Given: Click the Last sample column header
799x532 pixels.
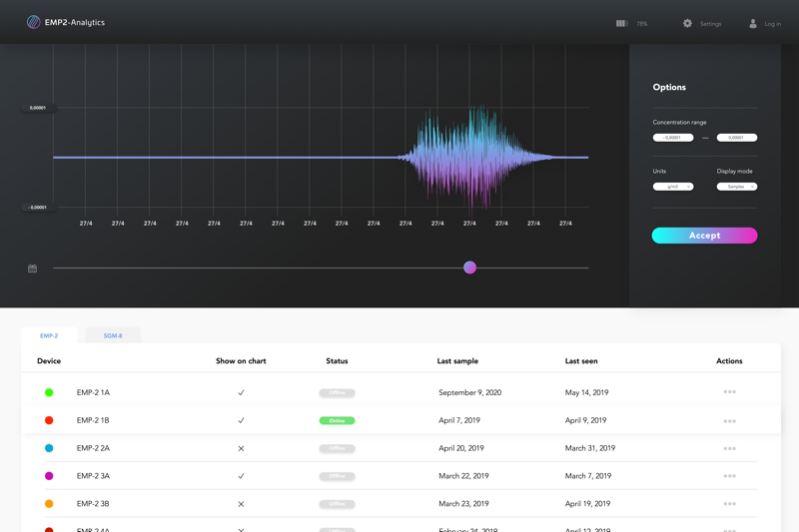Looking at the screenshot, I should click(x=457, y=361).
